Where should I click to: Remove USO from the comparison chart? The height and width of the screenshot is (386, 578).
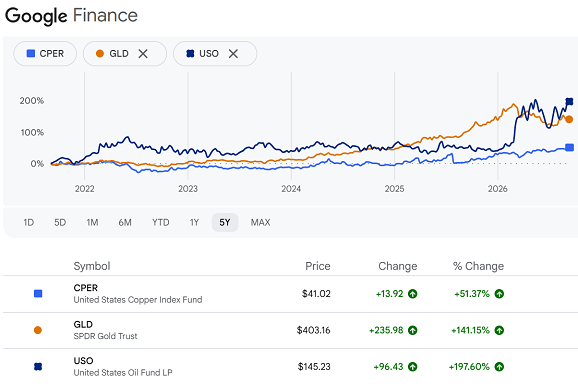coord(233,54)
